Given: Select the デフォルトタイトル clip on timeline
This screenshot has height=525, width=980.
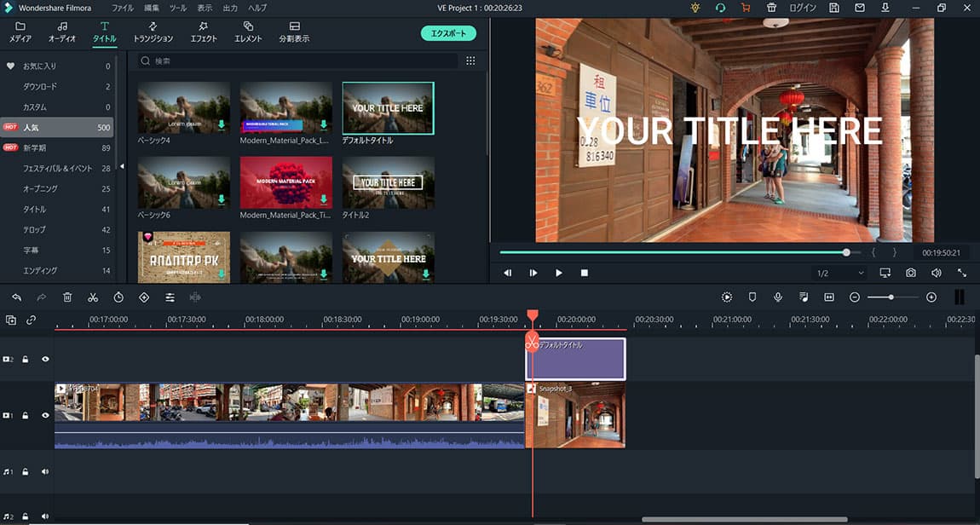Looking at the screenshot, I should [575, 359].
